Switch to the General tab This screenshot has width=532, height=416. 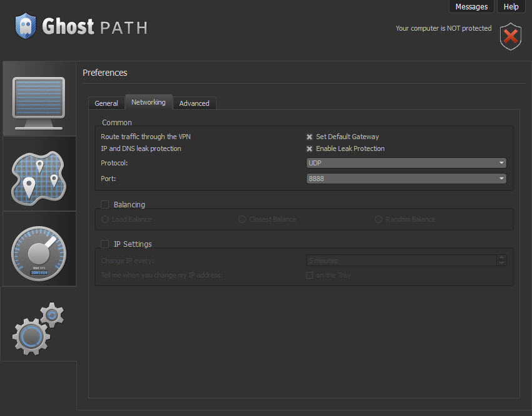pyautogui.click(x=106, y=103)
